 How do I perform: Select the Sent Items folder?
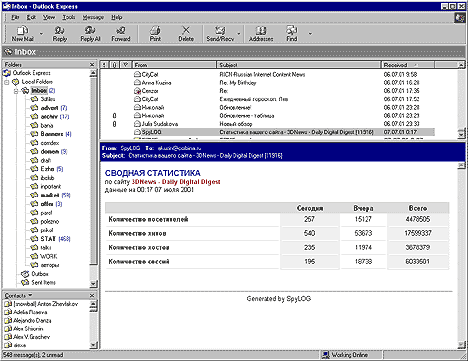pos(38,283)
